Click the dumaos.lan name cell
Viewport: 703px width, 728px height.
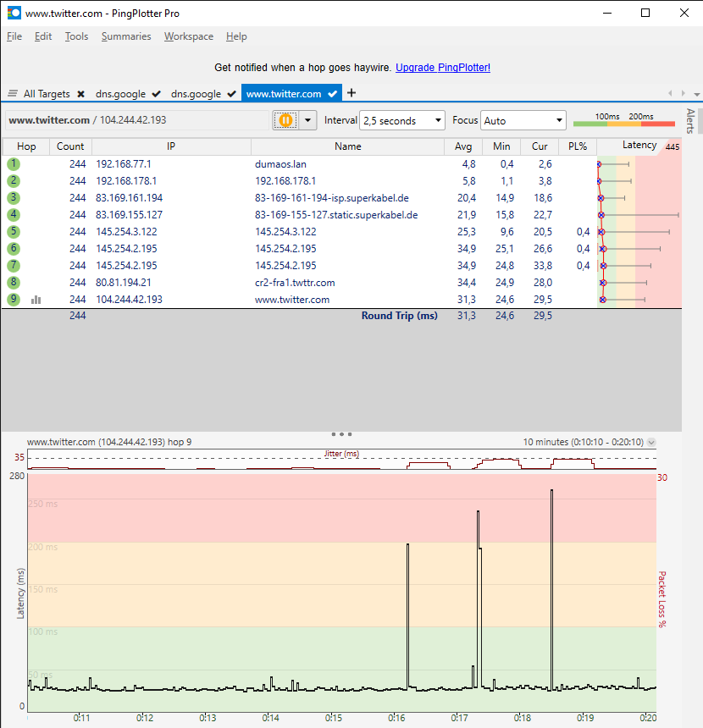tap(280, 164)
